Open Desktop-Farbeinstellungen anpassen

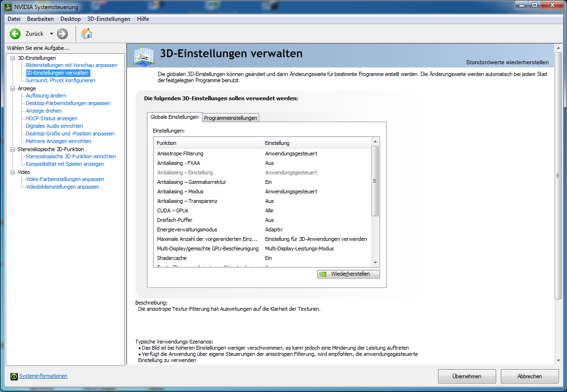pos(68,103)
